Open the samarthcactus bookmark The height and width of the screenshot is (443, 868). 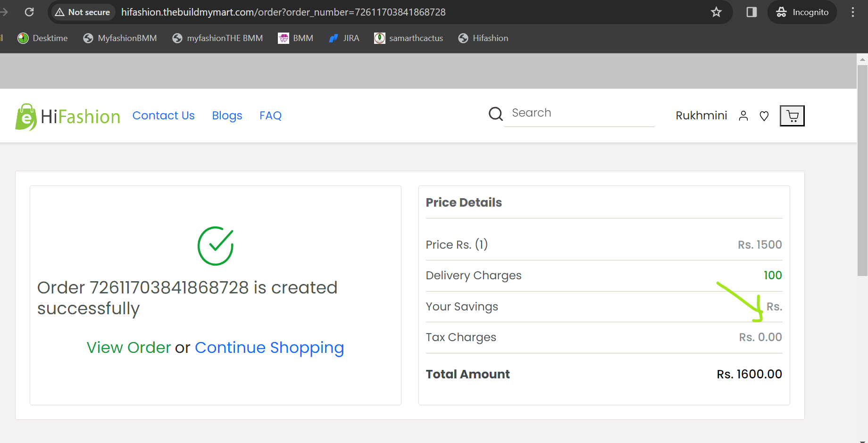point(409,38)
